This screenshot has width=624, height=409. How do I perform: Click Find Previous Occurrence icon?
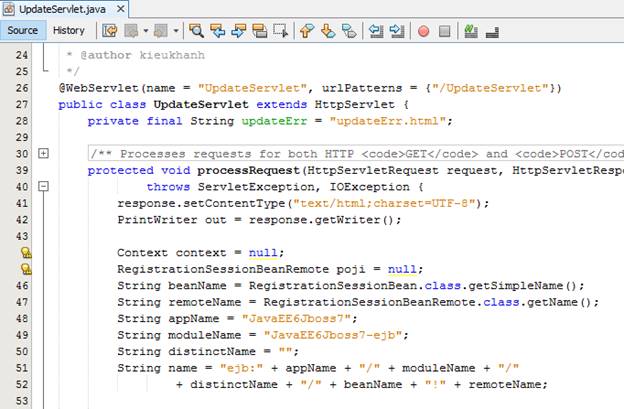(x=217, y=31)
